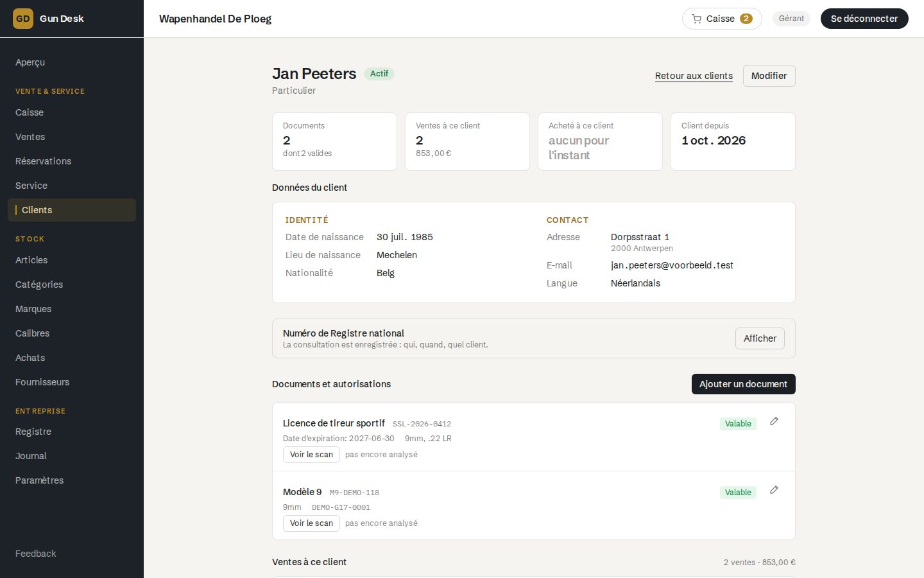Select the Ventes à ce client summary card
This screenshot has width=924, height=578.
[467, 141]
